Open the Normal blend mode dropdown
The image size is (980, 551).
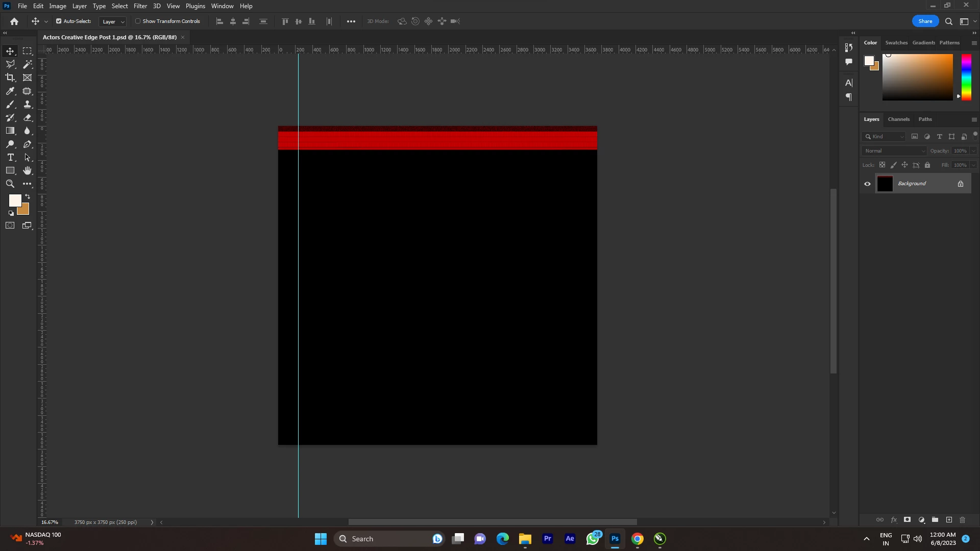894,151
